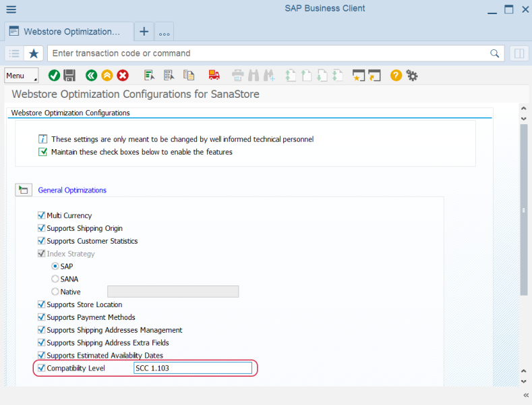Image resolution: width=532 pixels, height=405 pixels.
Task: Toggle Supports Customer Statistics checkbox
Action: (41, 240)
